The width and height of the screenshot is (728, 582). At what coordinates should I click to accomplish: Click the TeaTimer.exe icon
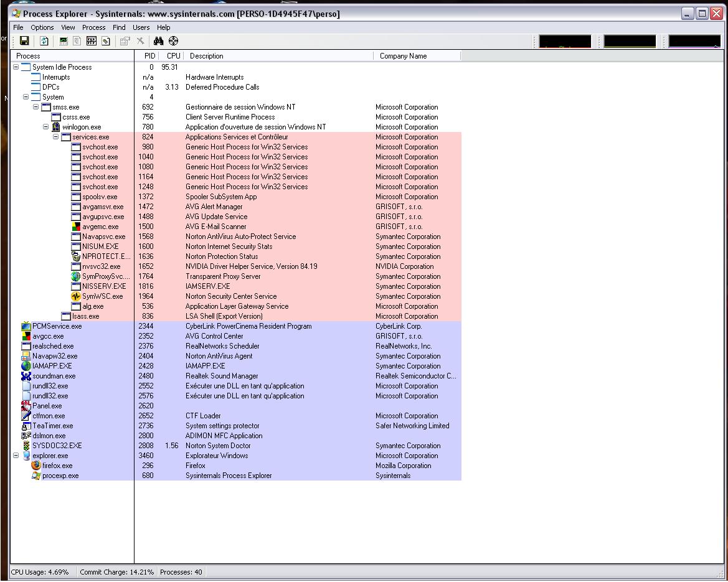pyautogui.click(x=26, y=426)
